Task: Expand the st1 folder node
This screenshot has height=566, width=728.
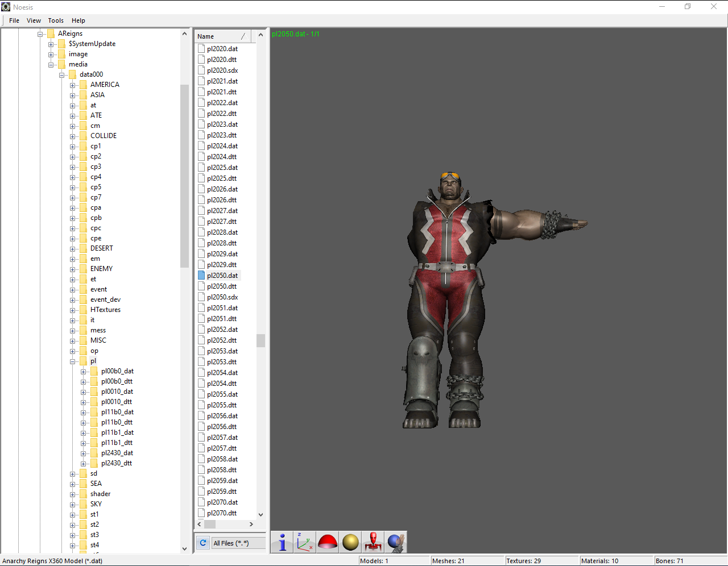Action: point(73,515)
